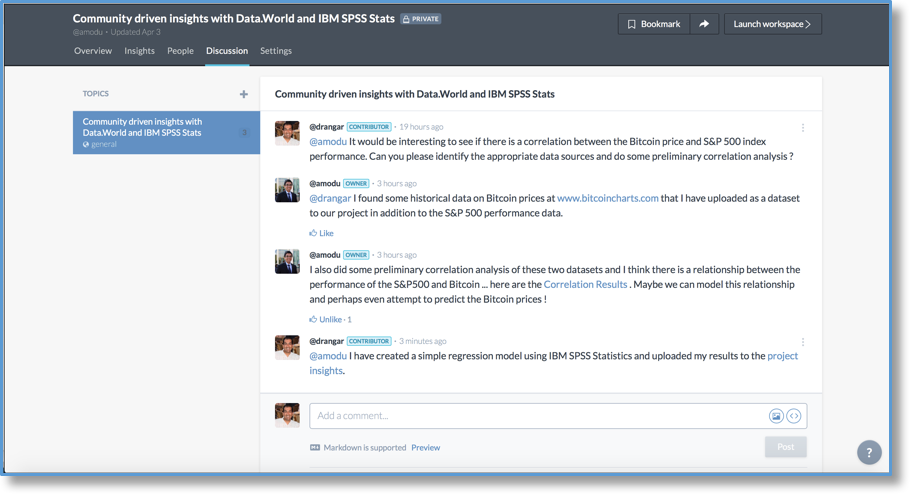Insert image icon in comment box
The width and height of the screenshot is (910, 494).
[776, 416]
